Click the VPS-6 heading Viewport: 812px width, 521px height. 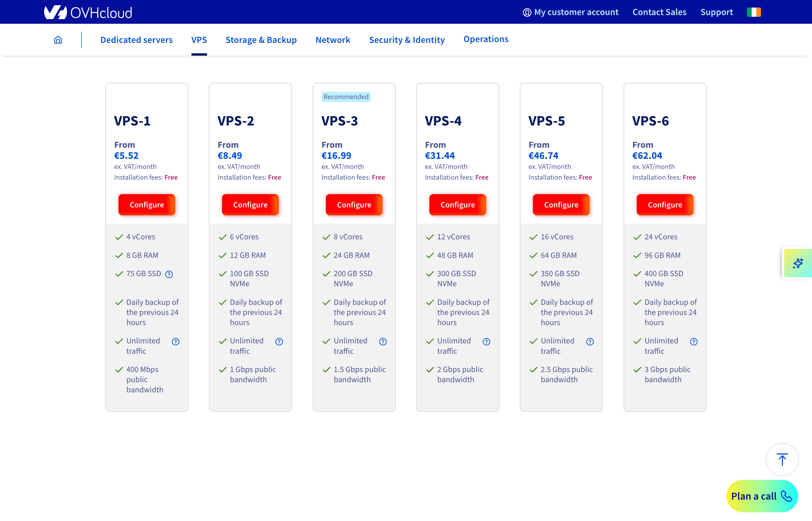coord(650,121)
